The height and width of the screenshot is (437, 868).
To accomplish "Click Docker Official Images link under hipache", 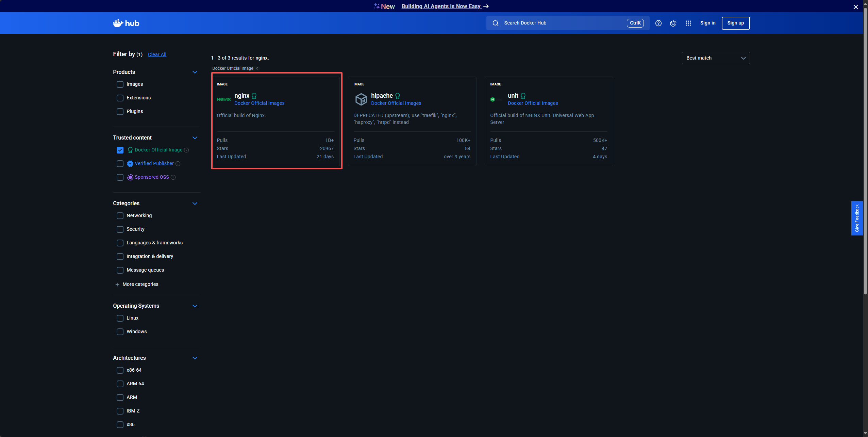I will [396, 103].
